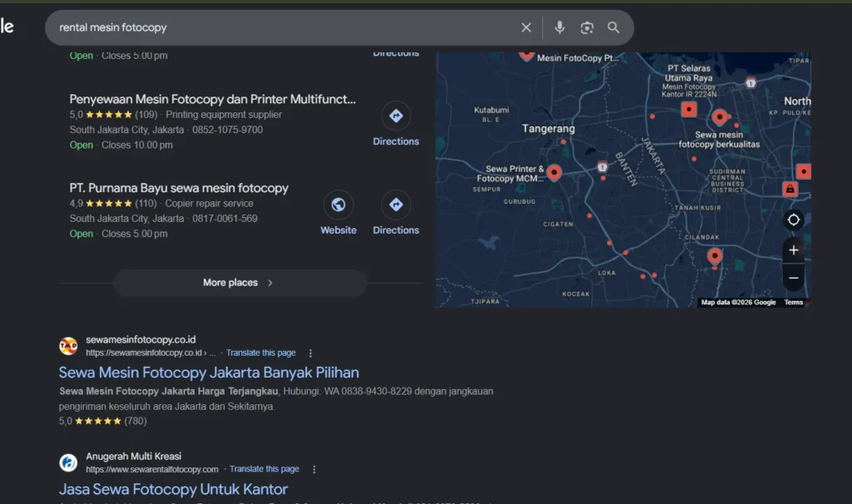The height and width of the screenshot is (504, 852).
Task: Translate the sewarentalfotocopy.com page
Action: click(x=264, y=469)
